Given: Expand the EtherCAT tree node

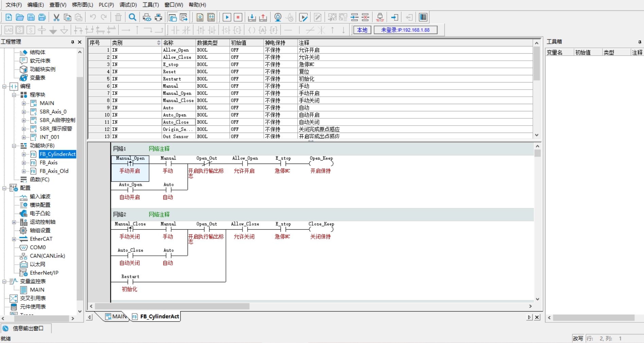Looking at the screenshot, I should [x=14, y=239].
